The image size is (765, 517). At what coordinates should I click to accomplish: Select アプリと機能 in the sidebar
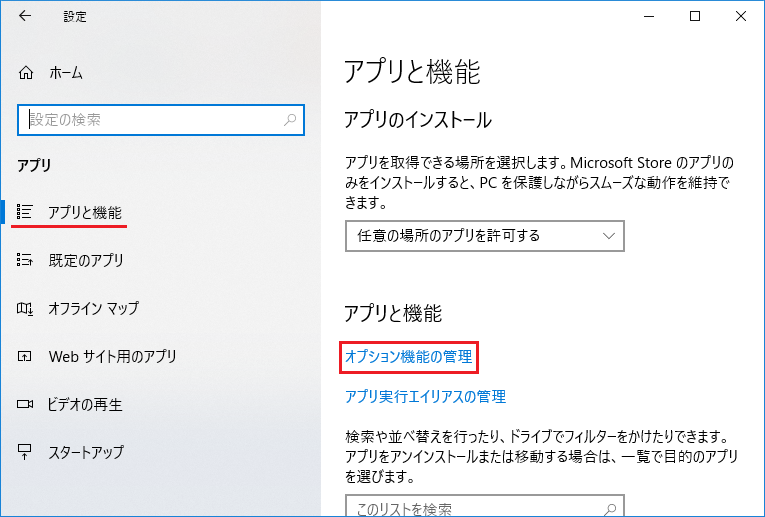(85, 212)
